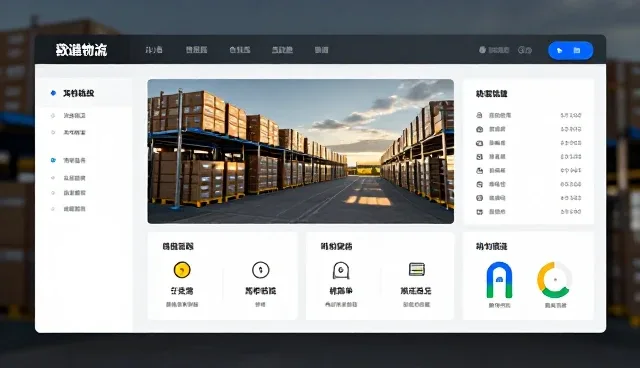Image resolution: width=640 pixels, height=368 pixels.
Task: Click the icon of the eighth row in the right-hand list
Action: [480, 212]
